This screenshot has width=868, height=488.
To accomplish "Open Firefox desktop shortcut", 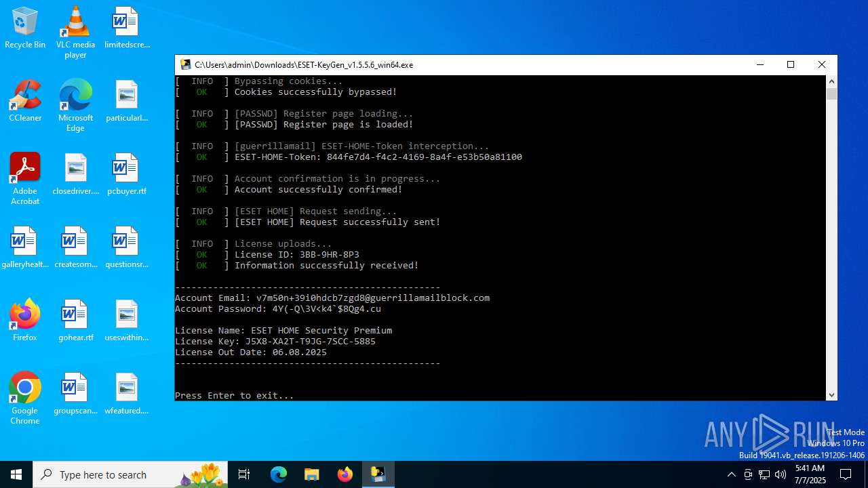I will (25, 321).
